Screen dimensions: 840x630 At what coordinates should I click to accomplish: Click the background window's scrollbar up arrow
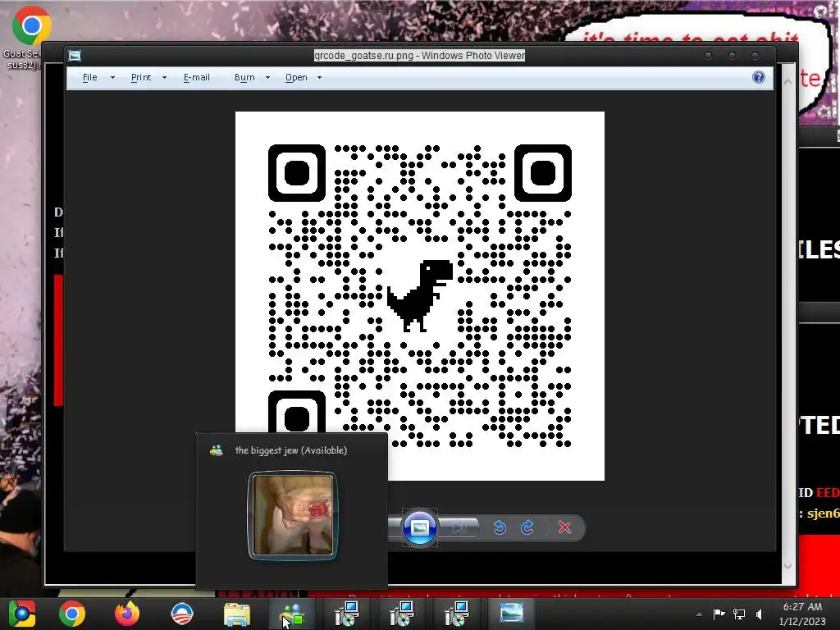click(x=787, y=81)
